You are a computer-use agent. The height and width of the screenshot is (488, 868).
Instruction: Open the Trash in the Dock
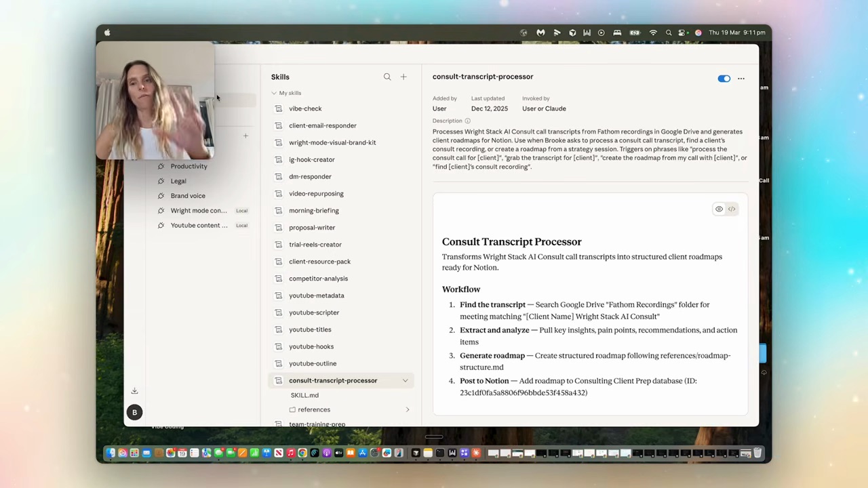[757, 453]
